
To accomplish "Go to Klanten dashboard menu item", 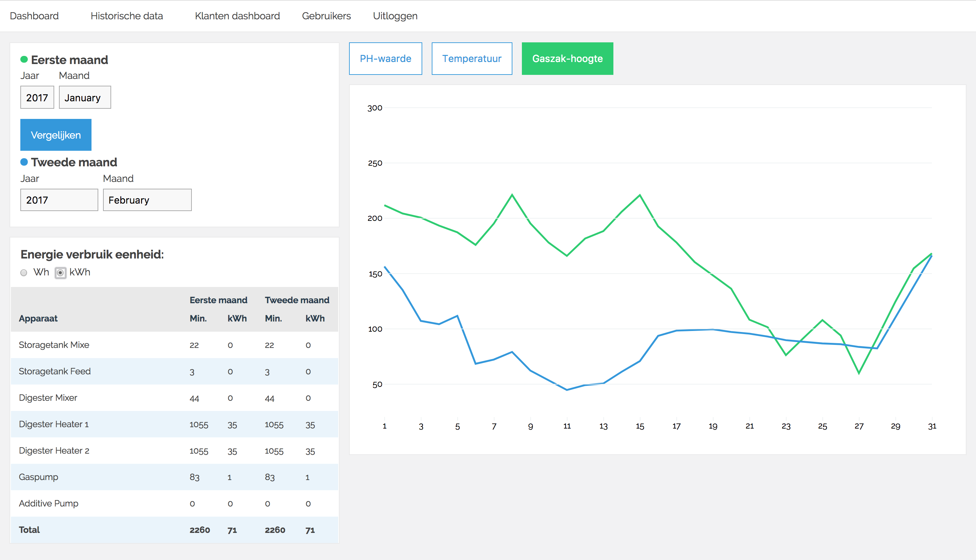I will pyautogui.click(x=237, y=16).
